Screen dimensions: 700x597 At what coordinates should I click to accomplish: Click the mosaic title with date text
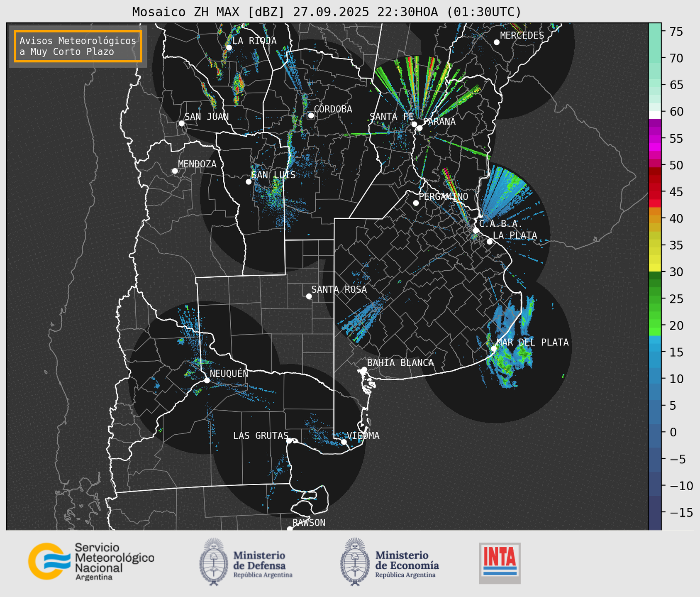327,12
